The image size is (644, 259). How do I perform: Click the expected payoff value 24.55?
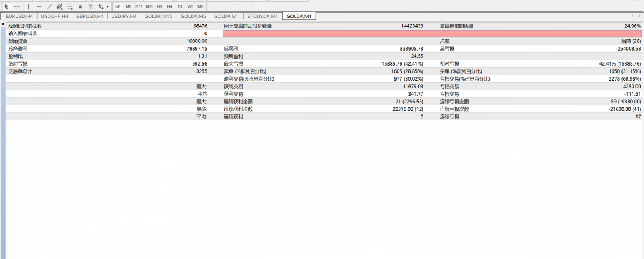tap(417, 56)
